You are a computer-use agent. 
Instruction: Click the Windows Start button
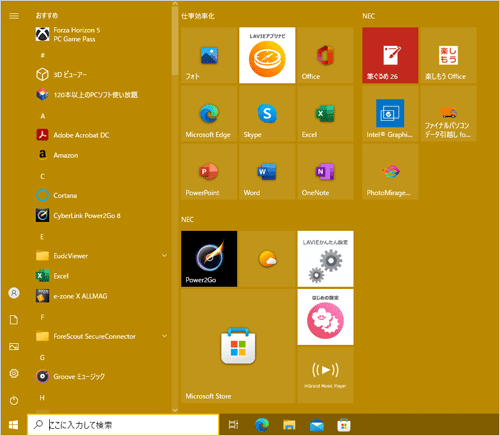(13, 425)
